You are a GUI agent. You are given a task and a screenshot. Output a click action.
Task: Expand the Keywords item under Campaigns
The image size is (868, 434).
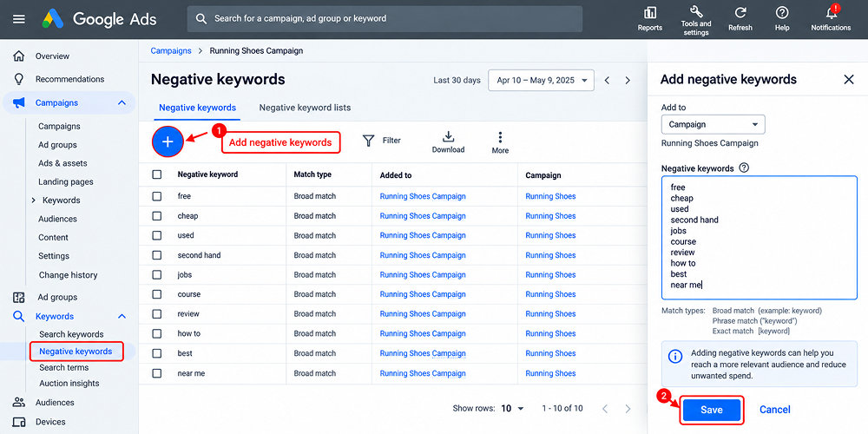pyautogui.click(x=33, y=201)
